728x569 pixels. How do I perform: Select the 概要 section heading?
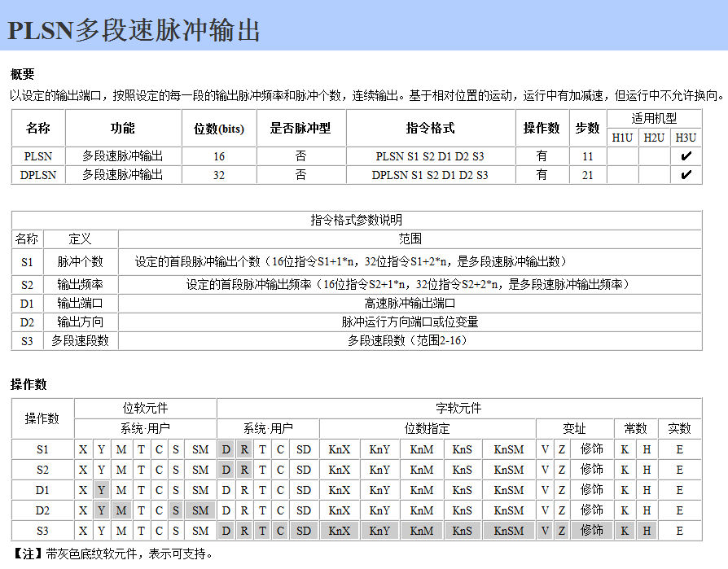coord(22,74)
